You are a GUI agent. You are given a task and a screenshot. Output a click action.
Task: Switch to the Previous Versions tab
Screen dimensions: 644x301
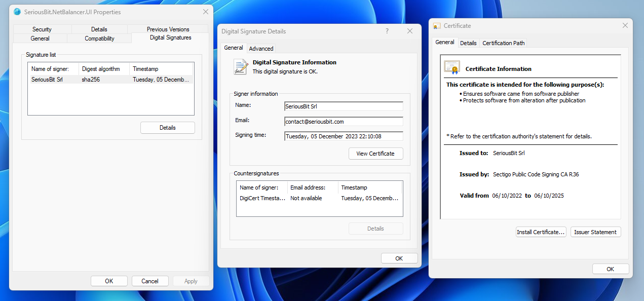(x=168, y=29)
